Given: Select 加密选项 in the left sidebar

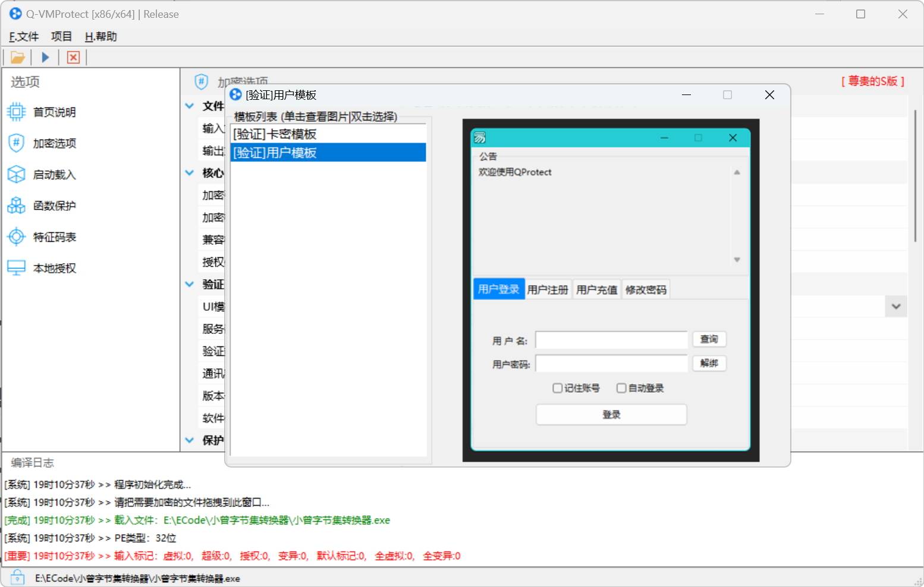Looking at the screenshot, I should 54,143.
